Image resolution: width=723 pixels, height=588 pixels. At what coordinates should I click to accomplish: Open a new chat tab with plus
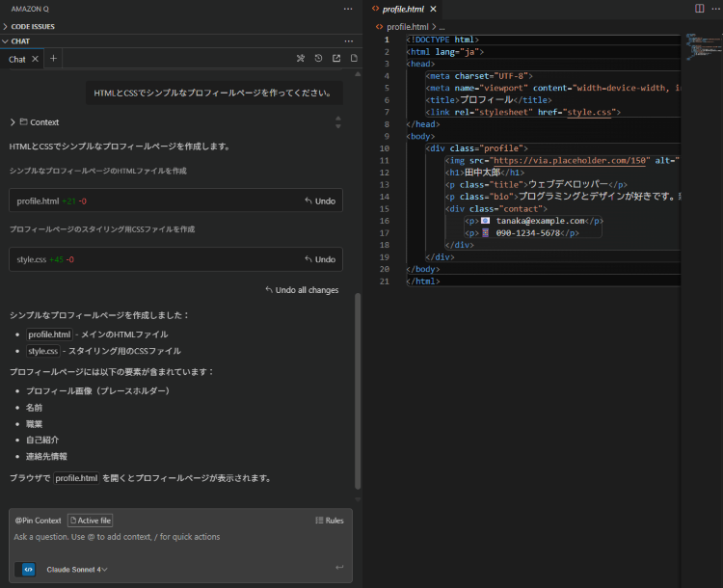pos(54,59)
